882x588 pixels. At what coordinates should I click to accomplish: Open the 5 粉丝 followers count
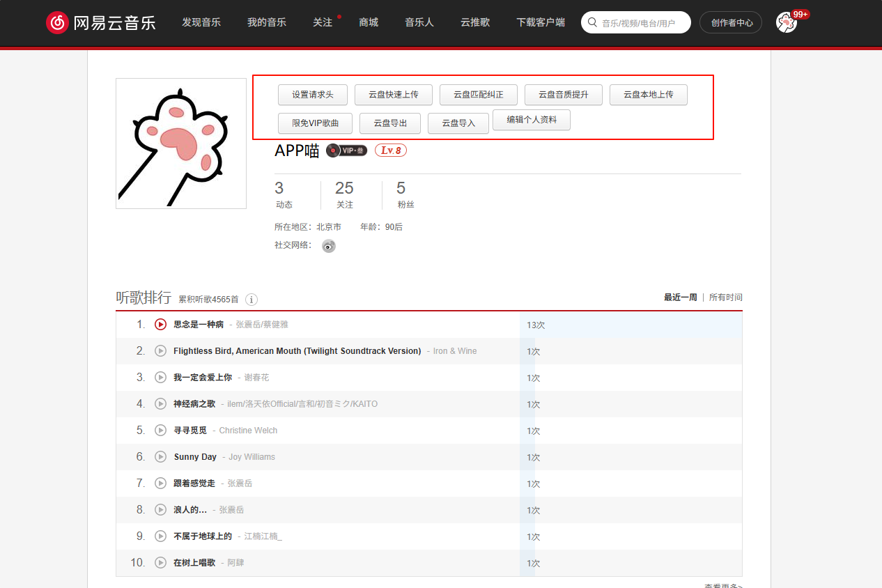pos(405,195)
